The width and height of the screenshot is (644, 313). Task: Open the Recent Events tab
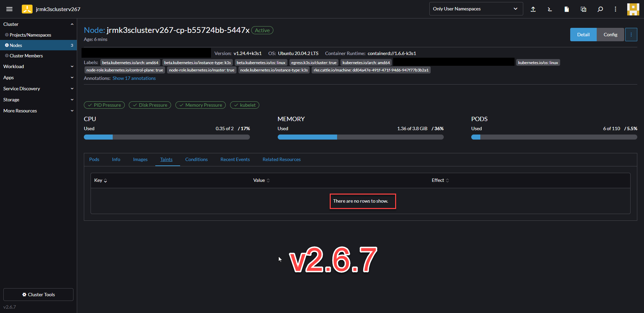point(235,159)
